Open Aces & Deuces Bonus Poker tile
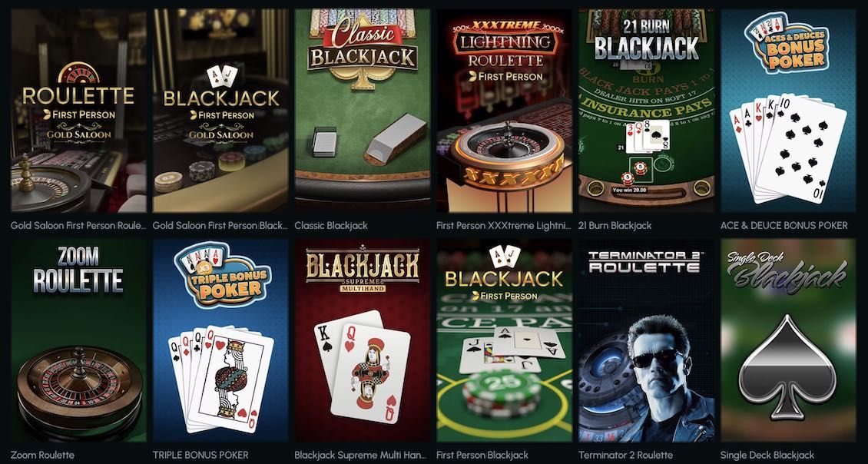The image size is (868, 464). 788,110
